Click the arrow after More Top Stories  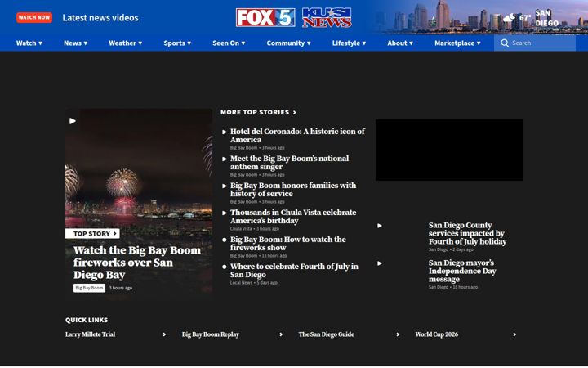[x=294, y=112]
